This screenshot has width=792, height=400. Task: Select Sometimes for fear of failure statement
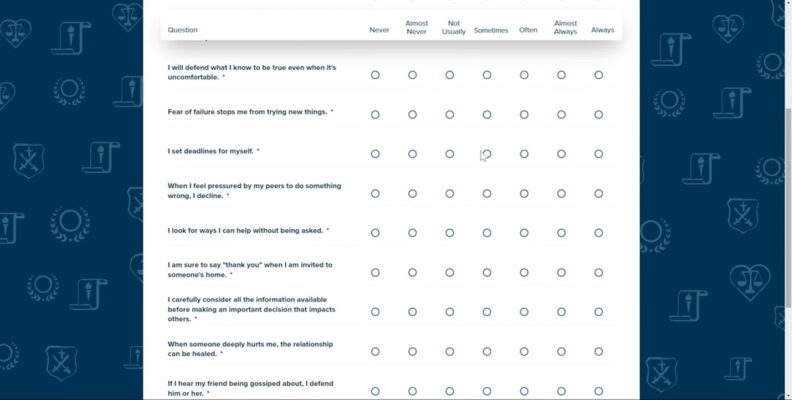click(487, 115)
